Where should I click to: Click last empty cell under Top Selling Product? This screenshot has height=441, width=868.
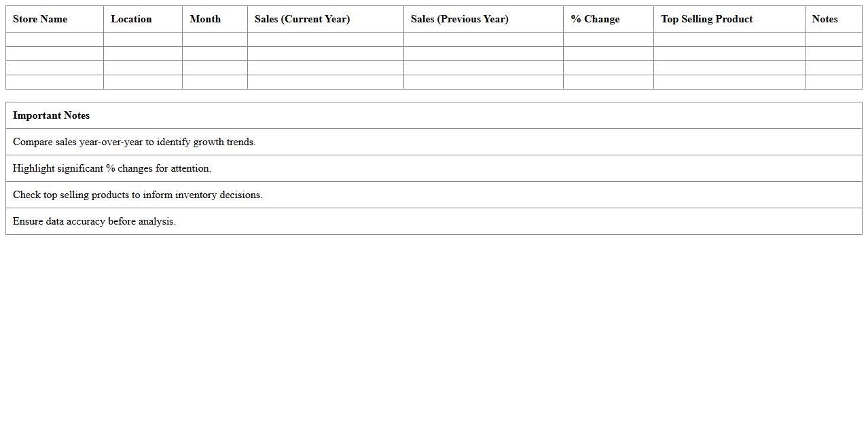729,82
